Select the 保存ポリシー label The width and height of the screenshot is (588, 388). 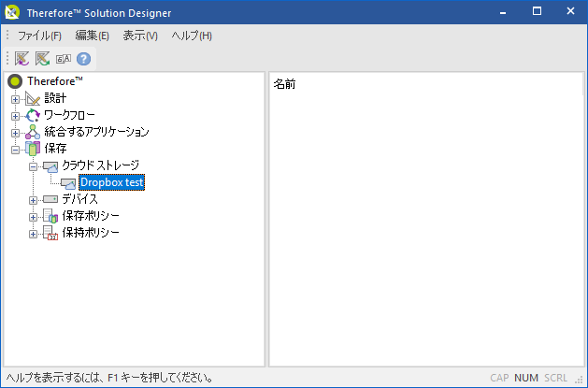(91, 216)
